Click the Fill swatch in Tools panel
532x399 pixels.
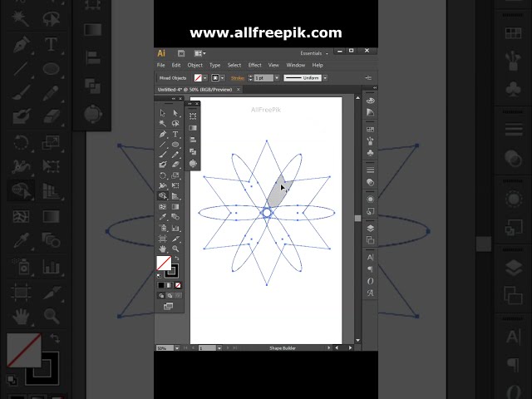tap(164, 263)
